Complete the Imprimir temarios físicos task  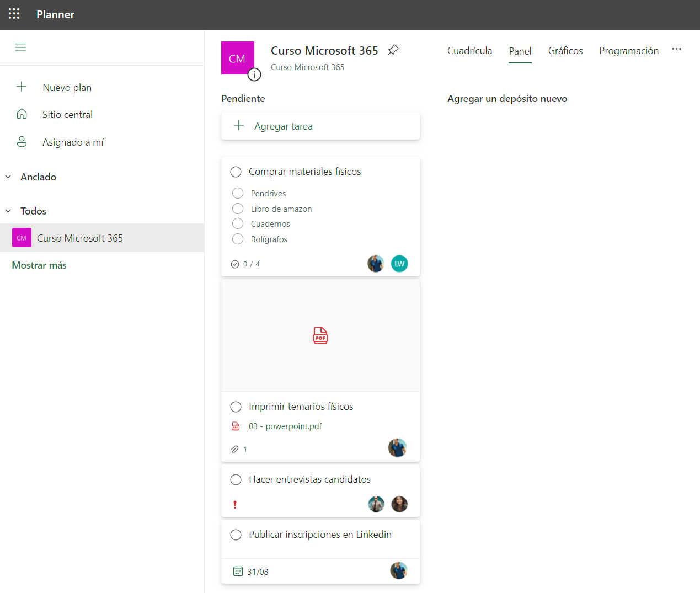tap(236, 407)
